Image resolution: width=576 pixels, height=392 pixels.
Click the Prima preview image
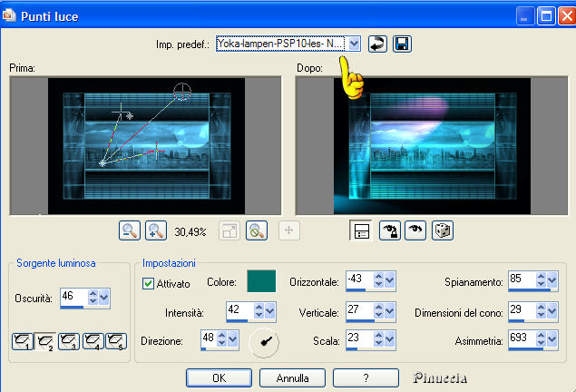(x=146, y=146)
